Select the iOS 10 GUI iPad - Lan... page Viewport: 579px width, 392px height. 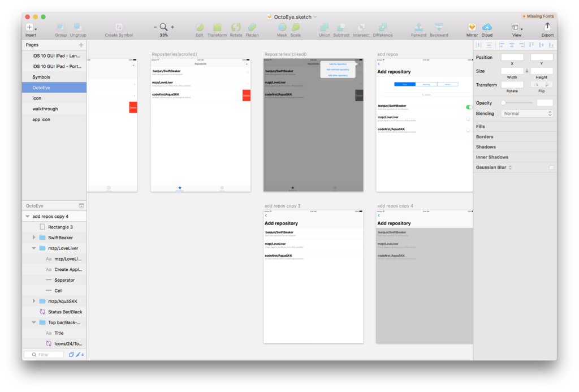[x=54, y=56]
